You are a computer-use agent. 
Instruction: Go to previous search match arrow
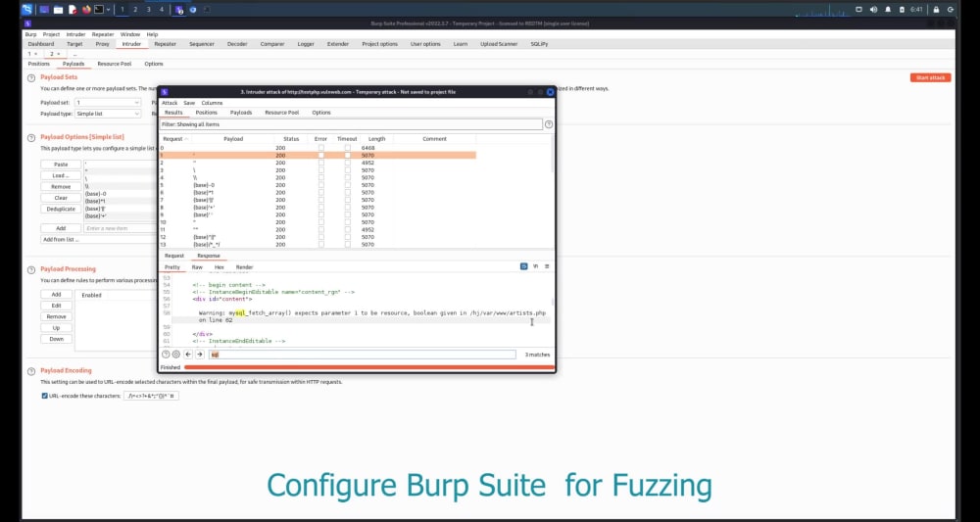pos(188,355)
